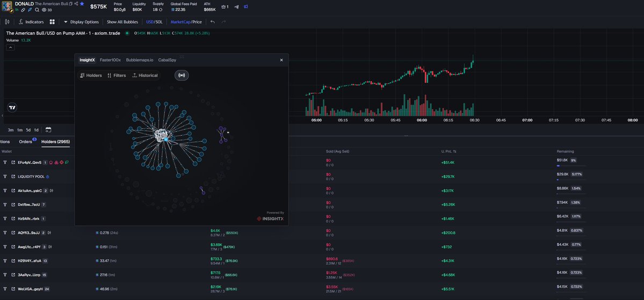Screen dimensions: 644x300
Task: Click the share icon beside The American Bull
Action: coord(76,4)
